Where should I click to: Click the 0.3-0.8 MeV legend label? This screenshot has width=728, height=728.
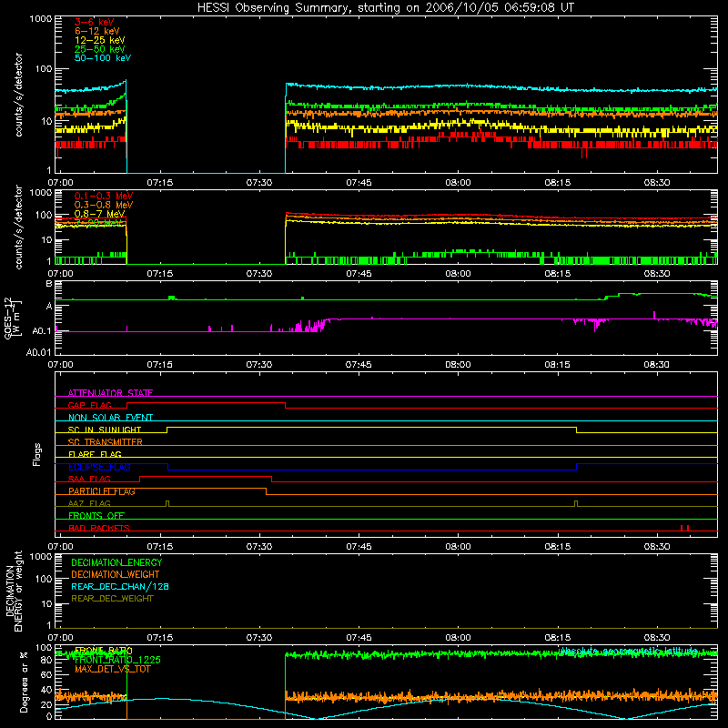(x=104, y=205)
